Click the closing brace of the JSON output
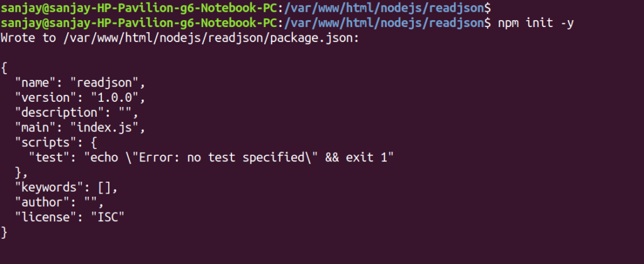 tap(4, 233)
